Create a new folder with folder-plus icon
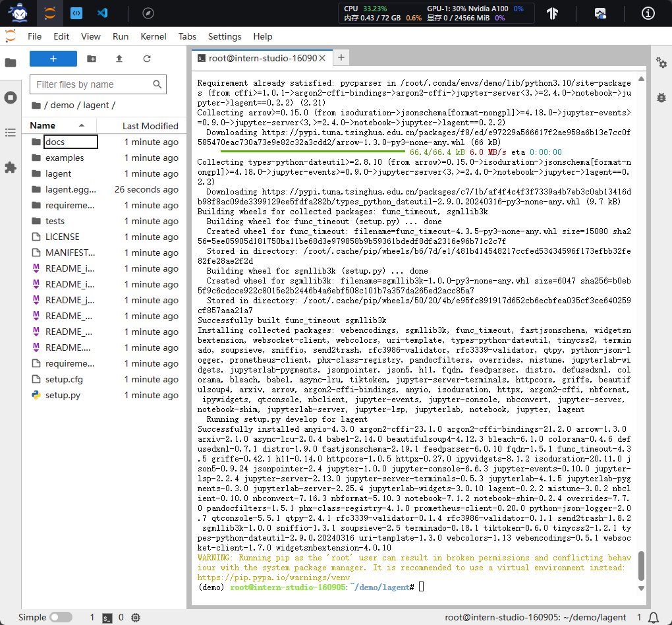 (x=92, y=59)
